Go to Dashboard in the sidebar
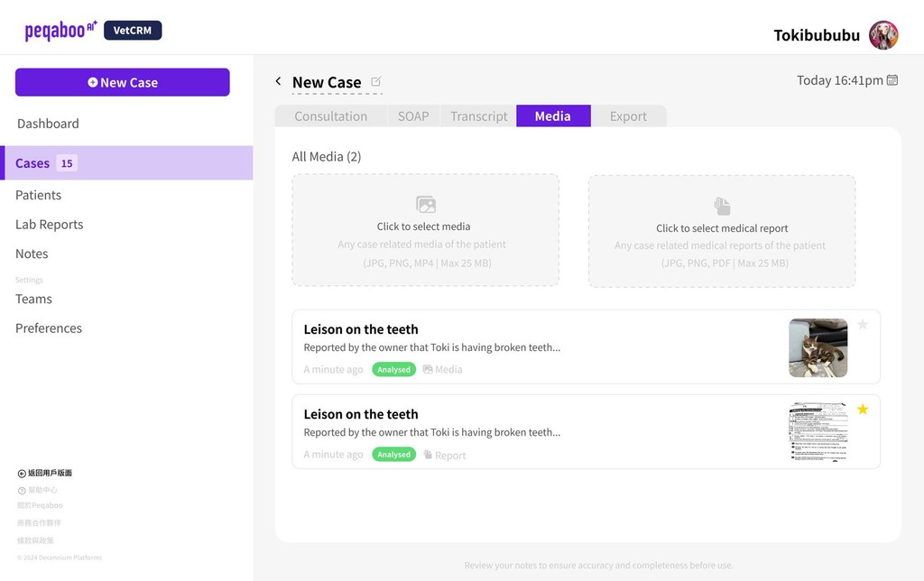 48,124
